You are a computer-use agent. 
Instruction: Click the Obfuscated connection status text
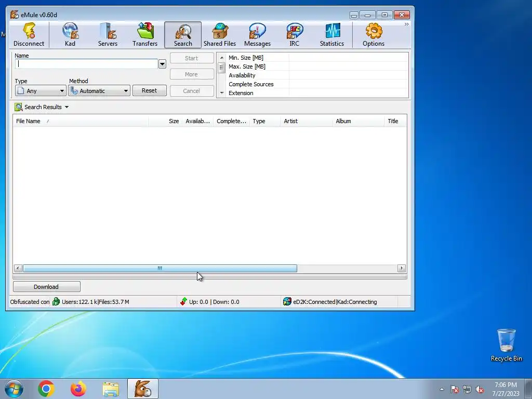point(30,302)
